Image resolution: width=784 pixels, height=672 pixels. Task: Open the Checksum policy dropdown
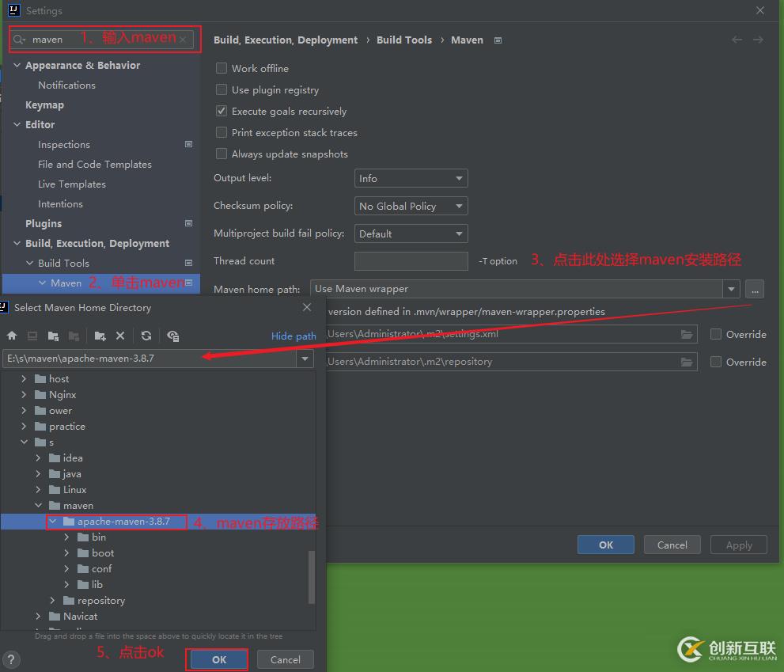tap(411, 206)
